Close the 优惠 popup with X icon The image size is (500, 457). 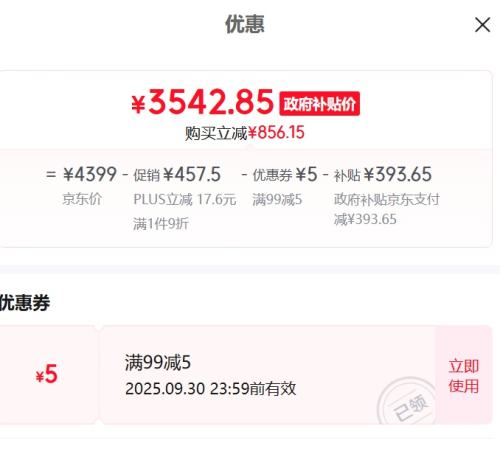click(x=482, y=25)
